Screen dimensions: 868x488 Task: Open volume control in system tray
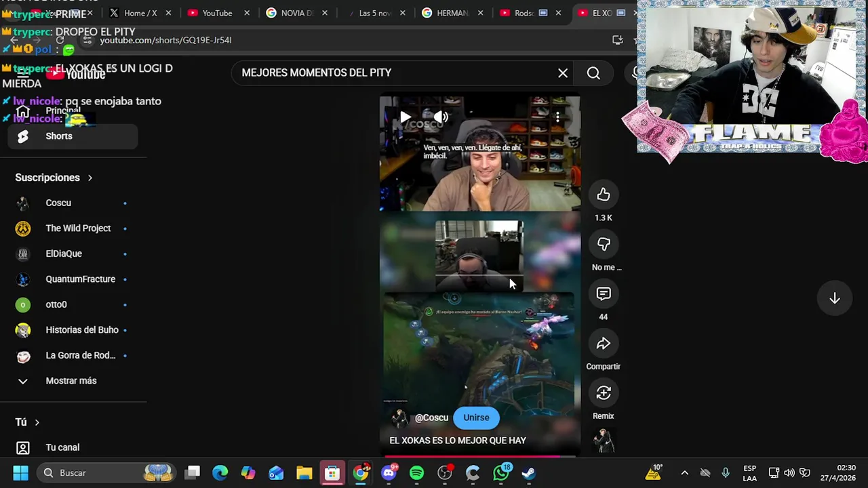pos(789,473)
